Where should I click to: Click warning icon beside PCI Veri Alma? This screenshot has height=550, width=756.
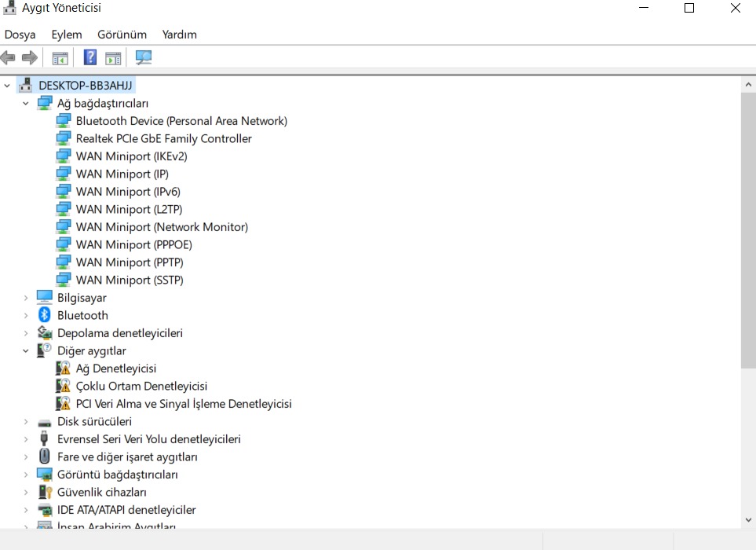(x=63, y=403)
